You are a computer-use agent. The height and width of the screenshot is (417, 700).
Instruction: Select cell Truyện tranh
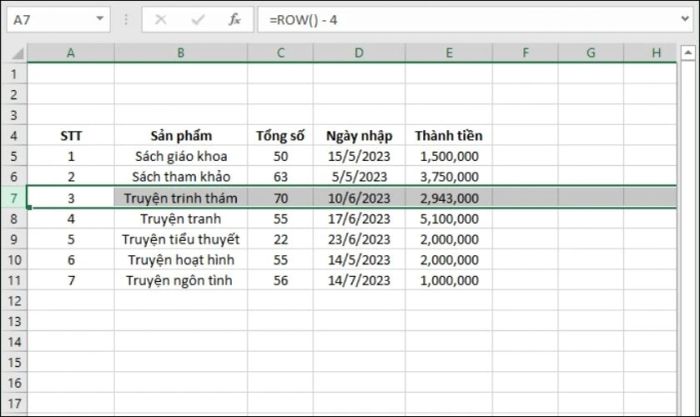coord(180,218)
